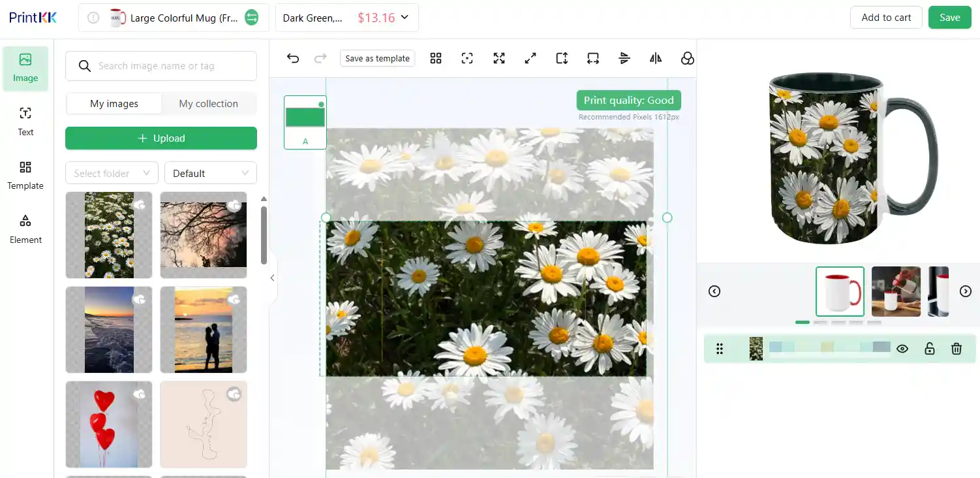Click the horizontal mirror flip icon
980x478 pixels.
coord(656,58)
